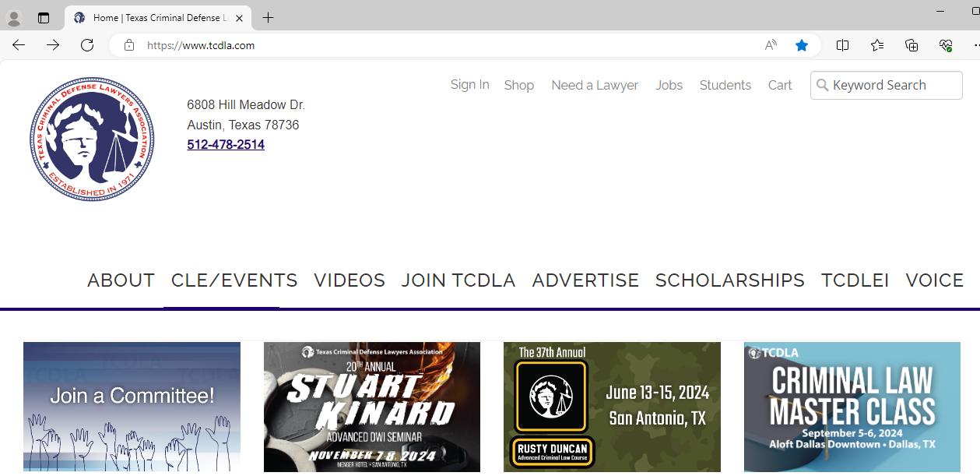Click the search magnifier icon
Viewport: 980px width, 476px height.
click(822, 85)
